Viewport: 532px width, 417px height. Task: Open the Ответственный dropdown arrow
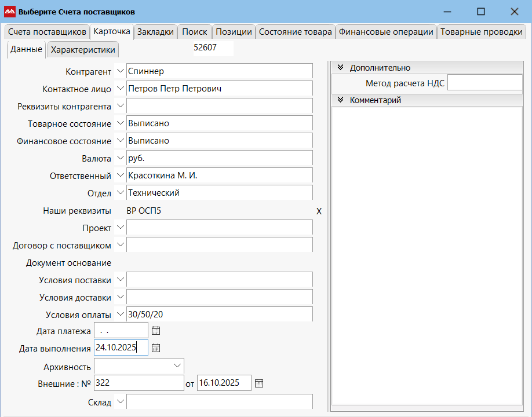point(120,175)
